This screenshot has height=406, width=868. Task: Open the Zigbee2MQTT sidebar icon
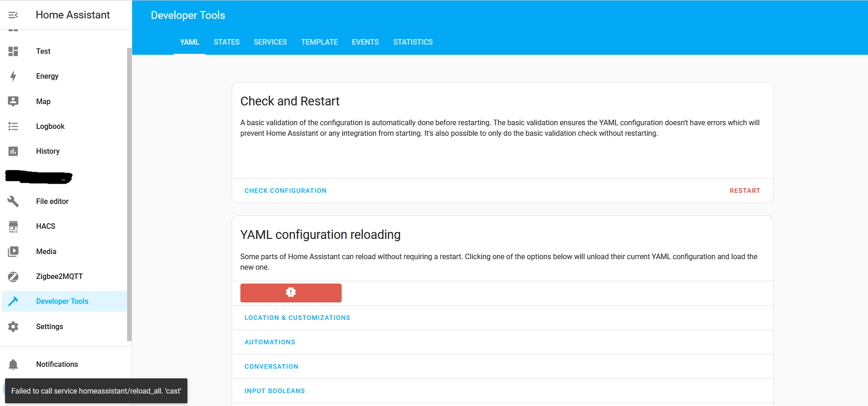pyautogui.click(x=13, y=276)
